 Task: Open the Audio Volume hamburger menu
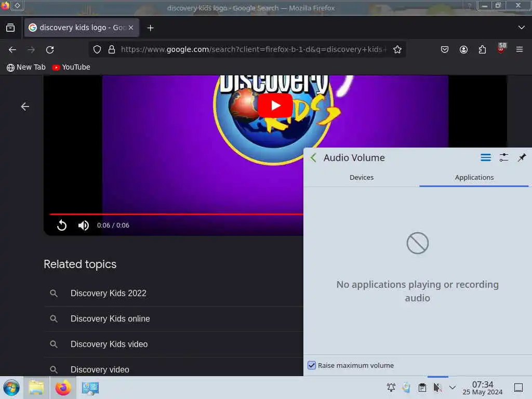[x=486, y=157]
